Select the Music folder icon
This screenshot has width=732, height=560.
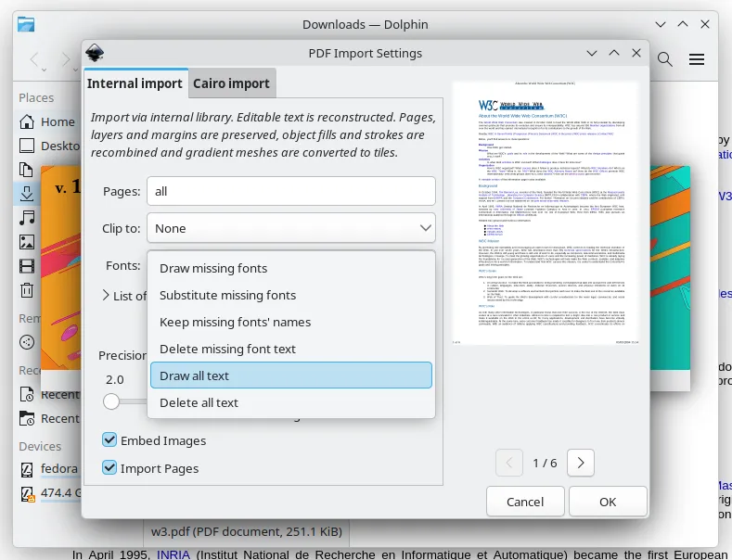(x=27, y=218)
